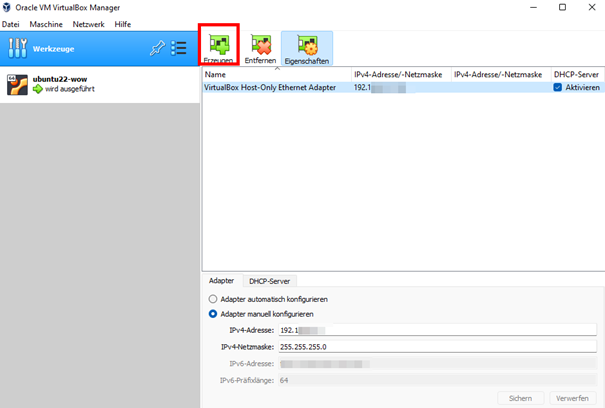Select the ubuntu22-wow machine icon
The width and height of the screenshot is (605, 408).
pyautogui.click(x=17, y=85)
